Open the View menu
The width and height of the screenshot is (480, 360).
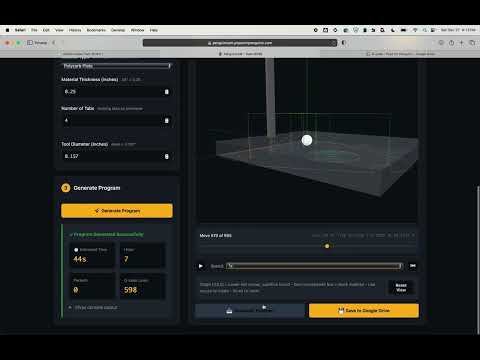59,30
